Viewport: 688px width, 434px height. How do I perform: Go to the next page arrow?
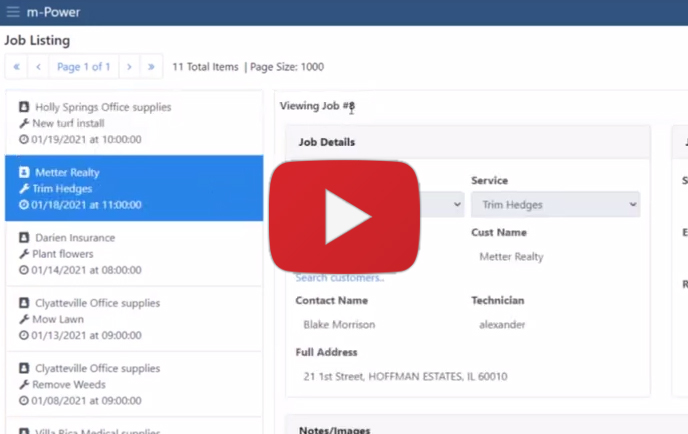[129, 67]
